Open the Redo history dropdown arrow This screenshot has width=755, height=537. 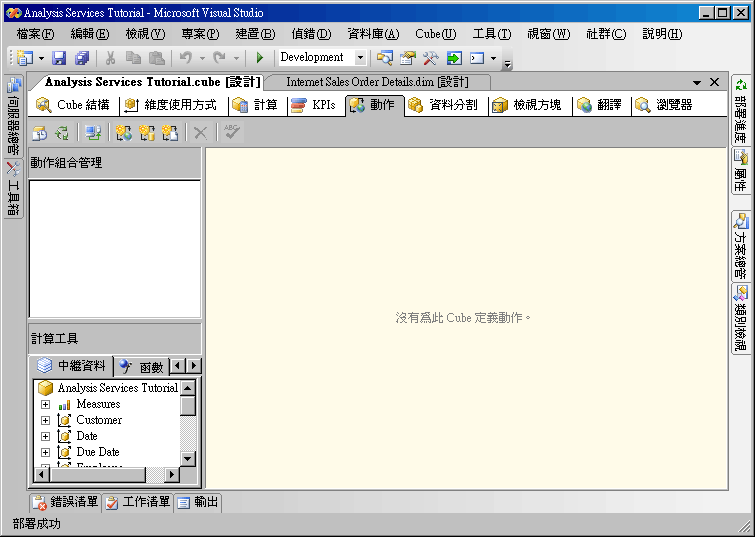(x=236, y=59)
